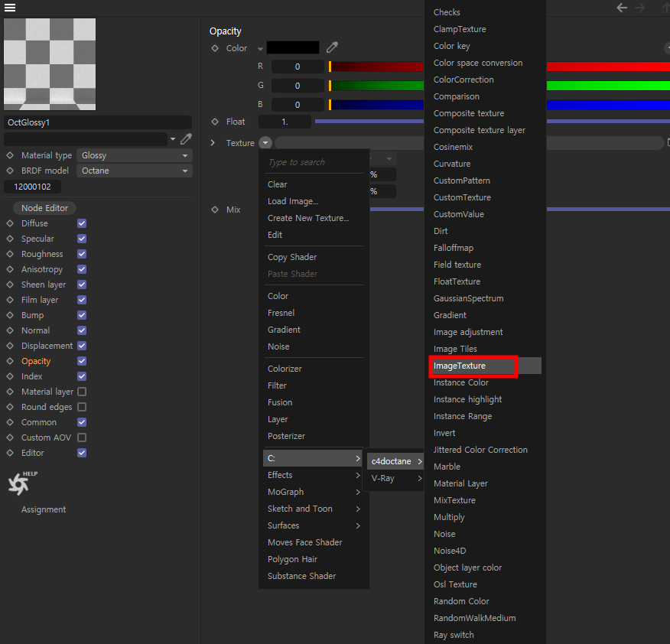The image size is (670, 644).
Task: Disable the Roughness checkbox
Action: 82,254
